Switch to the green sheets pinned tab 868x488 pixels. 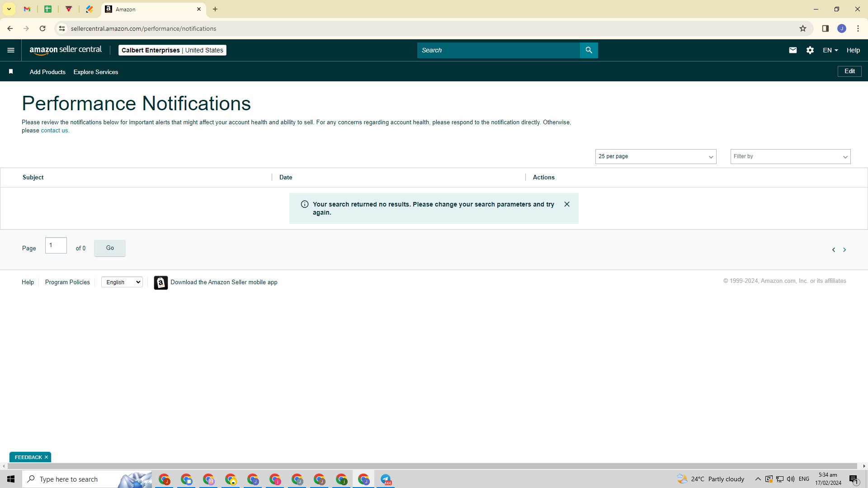click(48, 9)
